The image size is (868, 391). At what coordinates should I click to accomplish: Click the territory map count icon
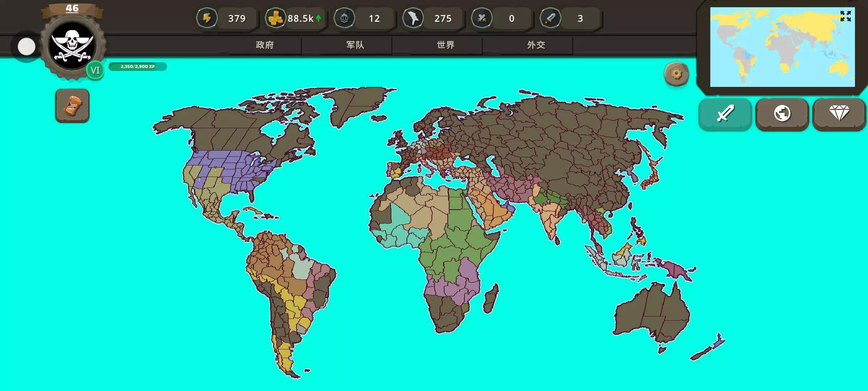tap(413, 18)
